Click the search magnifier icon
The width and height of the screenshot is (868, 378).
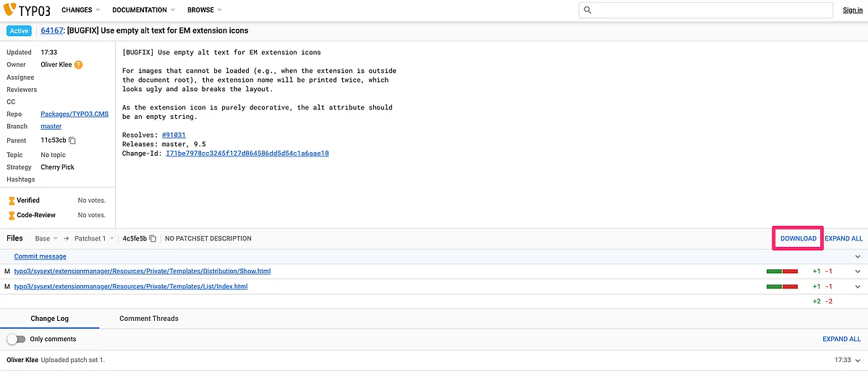587,10
